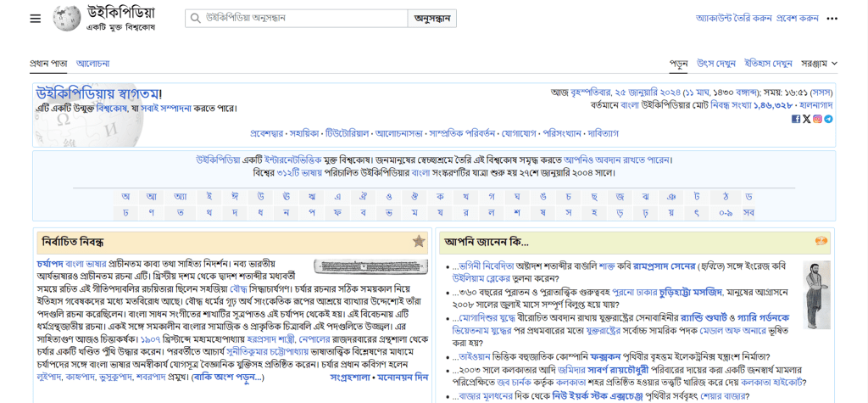
Task: Open the ভগিনী নিবেদিতা link
Action: click(x=487, y=266)
